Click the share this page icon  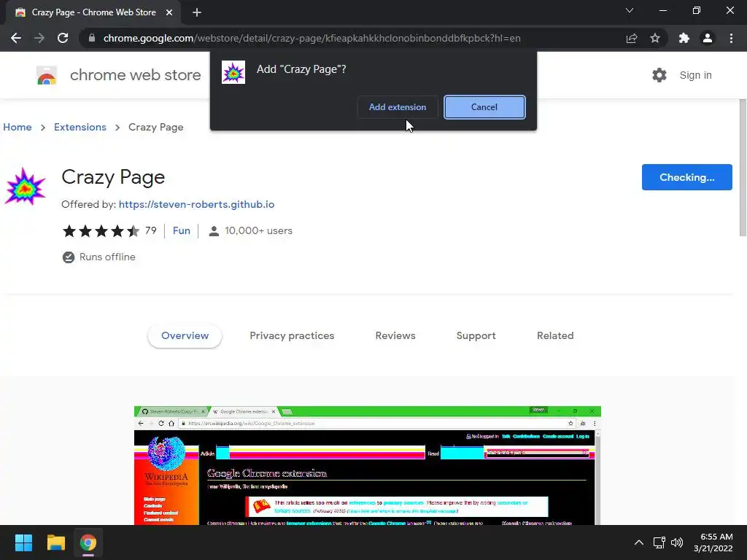pos(632,38)
